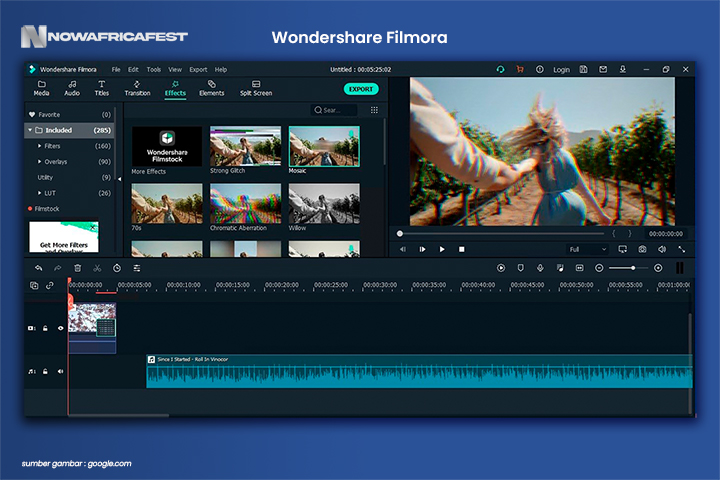Click the info alert icon in title bar

(x=540, y=69)
